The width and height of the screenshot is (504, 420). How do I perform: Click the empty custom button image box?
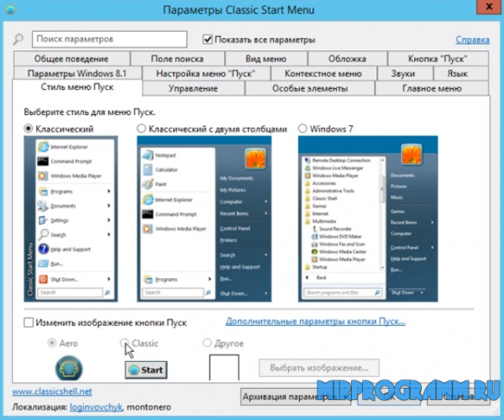point(224,368)
